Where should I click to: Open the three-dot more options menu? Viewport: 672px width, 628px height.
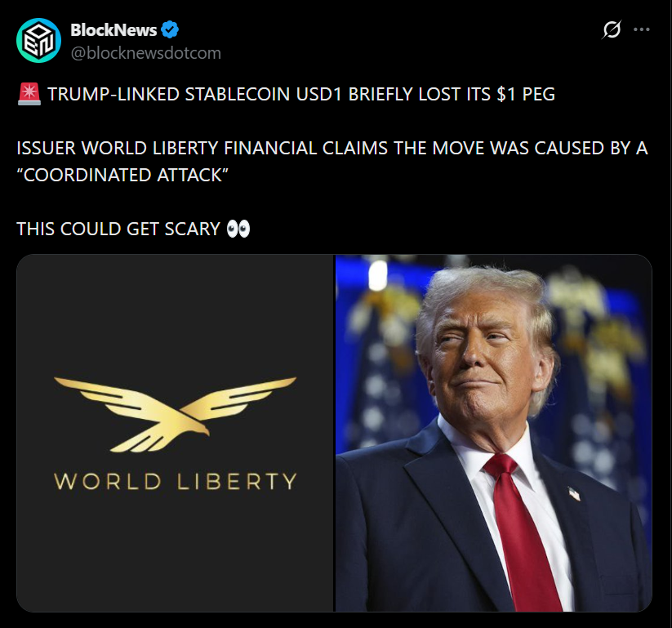pyautogui.click(x=642, y=29)
